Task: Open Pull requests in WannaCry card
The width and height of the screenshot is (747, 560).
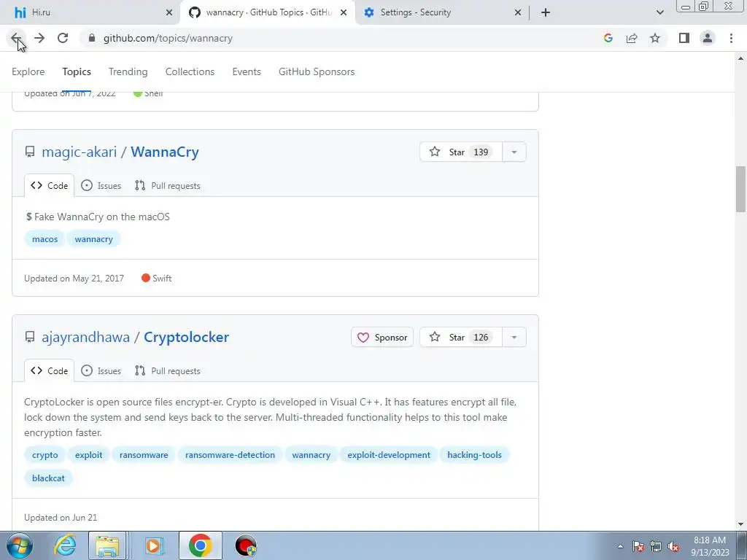Action: 168,186
